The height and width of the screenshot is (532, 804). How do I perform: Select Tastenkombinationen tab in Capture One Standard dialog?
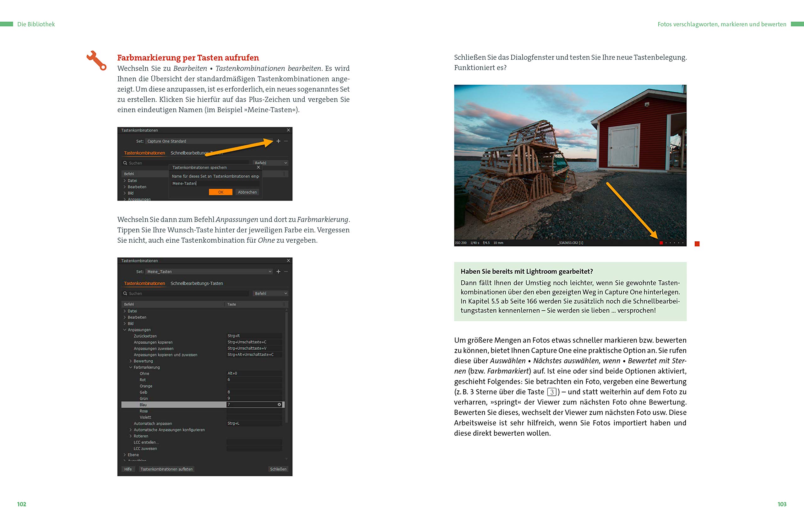(x=144, y=153)
